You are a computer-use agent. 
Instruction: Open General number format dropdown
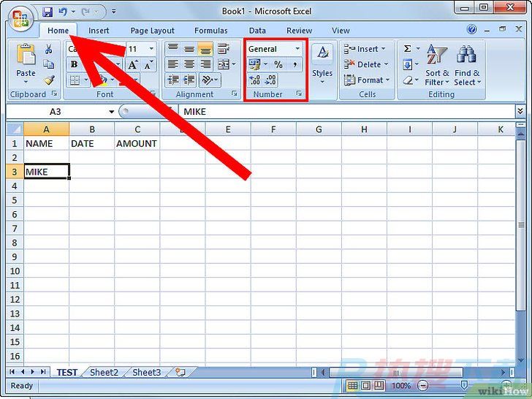(x=297, y=49)
